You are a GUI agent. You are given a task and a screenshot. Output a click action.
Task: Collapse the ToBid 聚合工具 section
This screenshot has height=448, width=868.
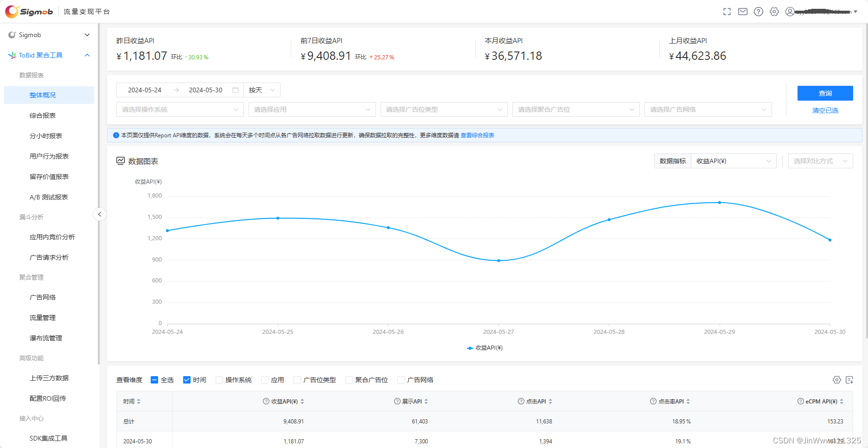pyautogui.click(x=49, y=55)
